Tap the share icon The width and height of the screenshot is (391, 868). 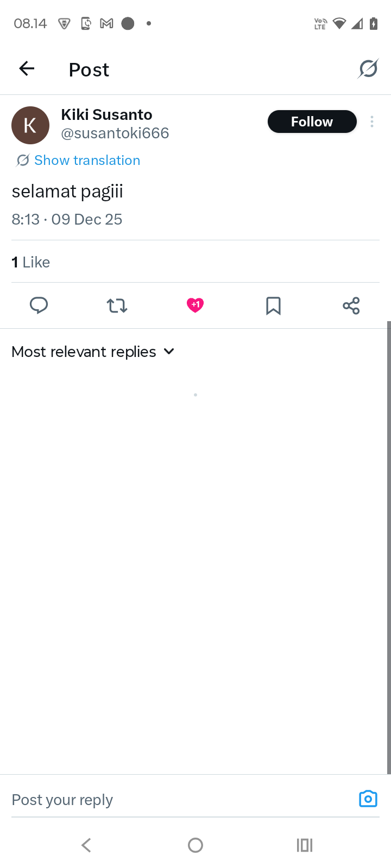[x=351, y=305]
